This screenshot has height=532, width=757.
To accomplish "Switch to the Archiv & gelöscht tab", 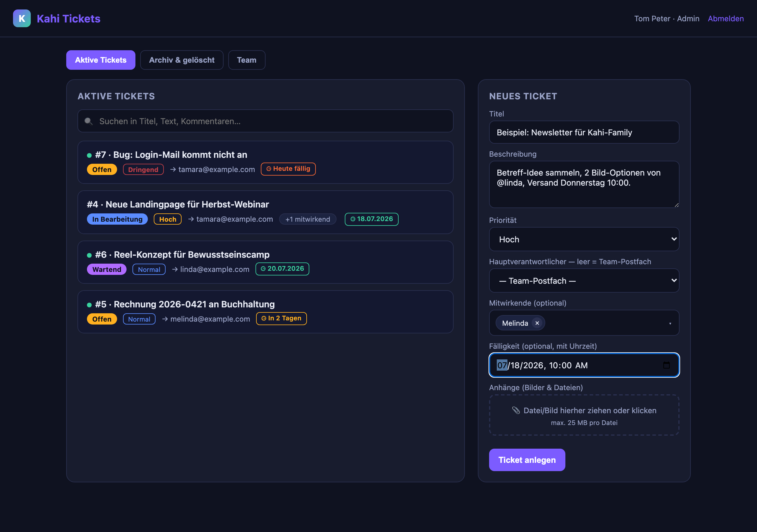I will coord(182,60).
